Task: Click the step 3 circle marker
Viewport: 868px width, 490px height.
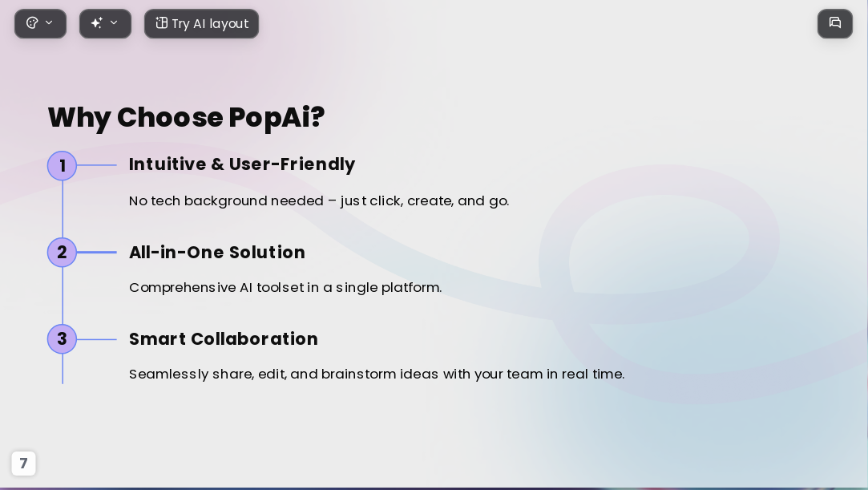Action: click(x=62, y=339)
